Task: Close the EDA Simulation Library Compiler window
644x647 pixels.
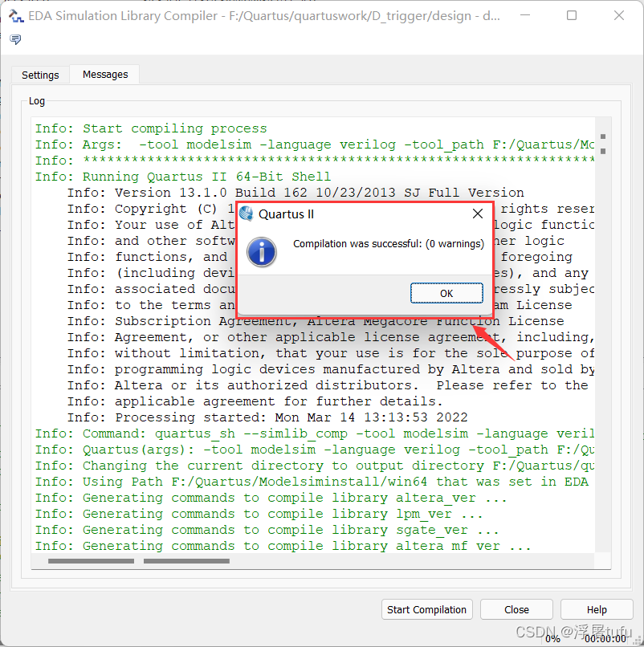Action: coord(619,16)
